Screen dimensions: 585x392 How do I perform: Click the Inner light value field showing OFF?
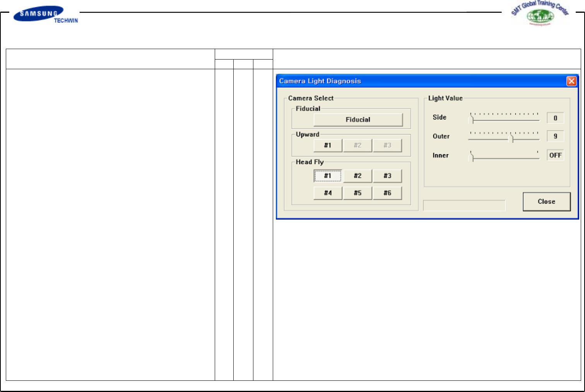[555, 155]
